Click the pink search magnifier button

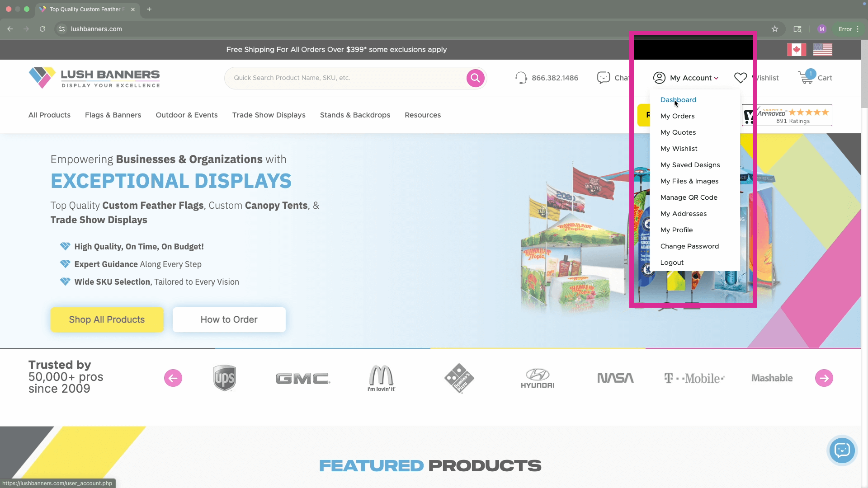click(x=475, y=78)
